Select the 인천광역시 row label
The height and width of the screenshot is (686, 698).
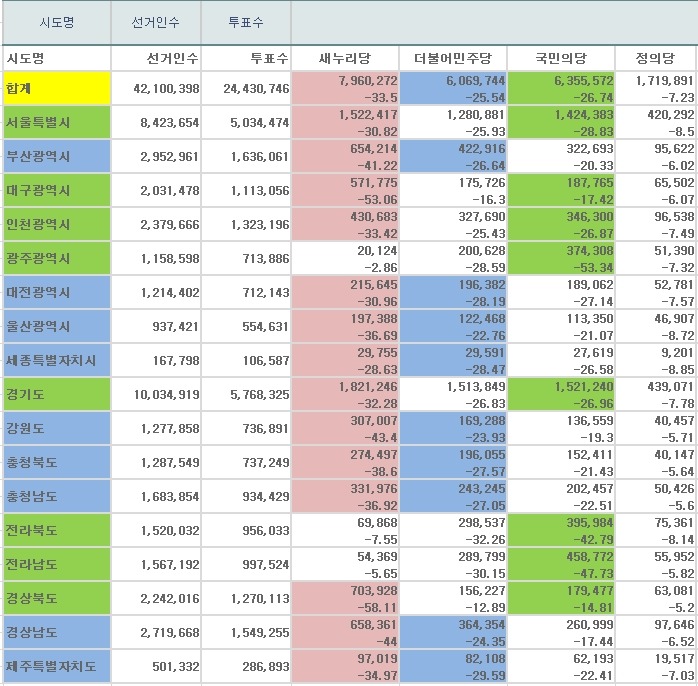point(57,224)
